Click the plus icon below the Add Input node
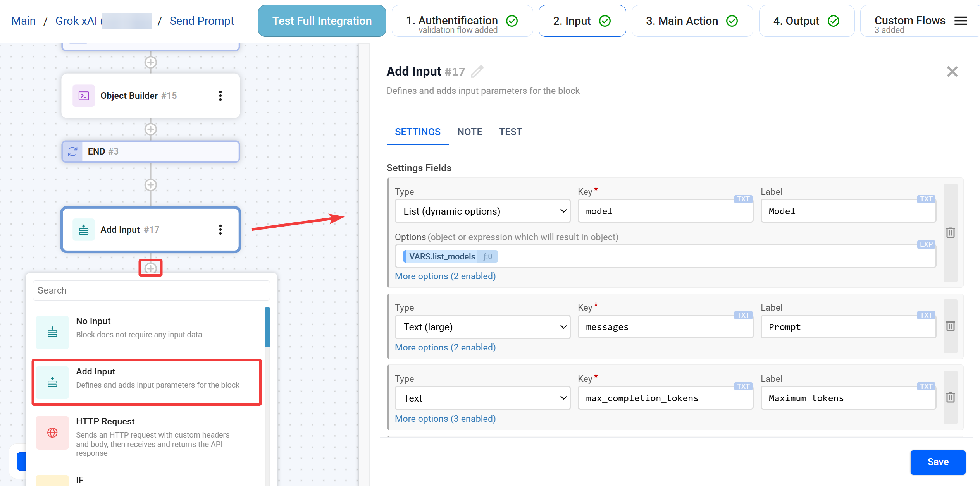This screenshot has height=486, width=980. point(150,268)
